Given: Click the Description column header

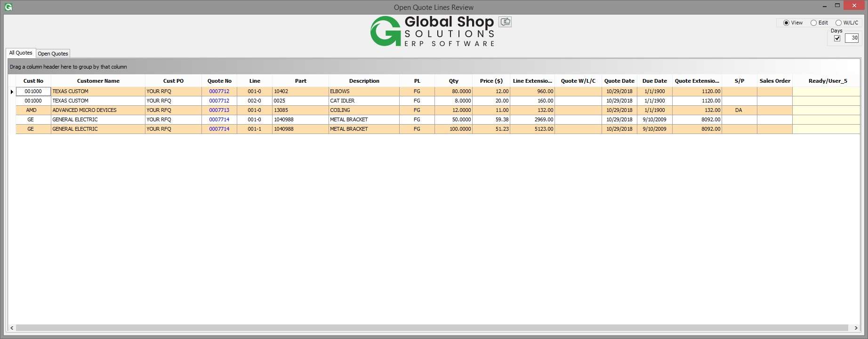Looking at the screenshot, I should (x=364, y=81).
